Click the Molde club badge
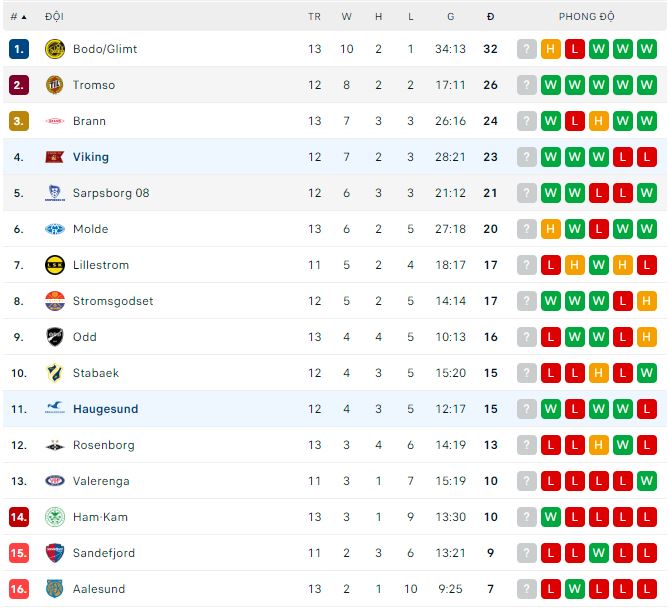Image resolution: width=669 pixels, height=608 pixels. click(x=54, y=229)
